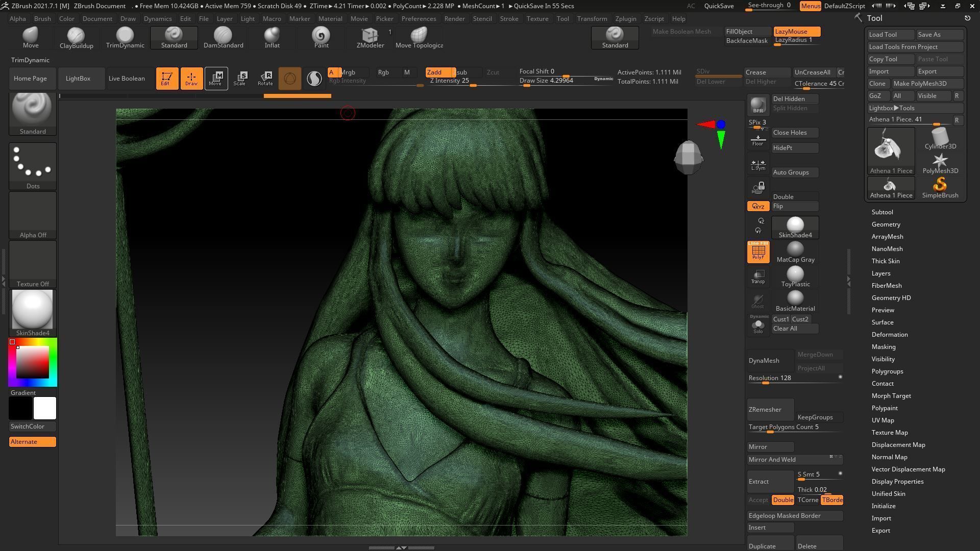Expand the Morph Target section
Screen dimensions: 980x551
click(x=891, y=396)
